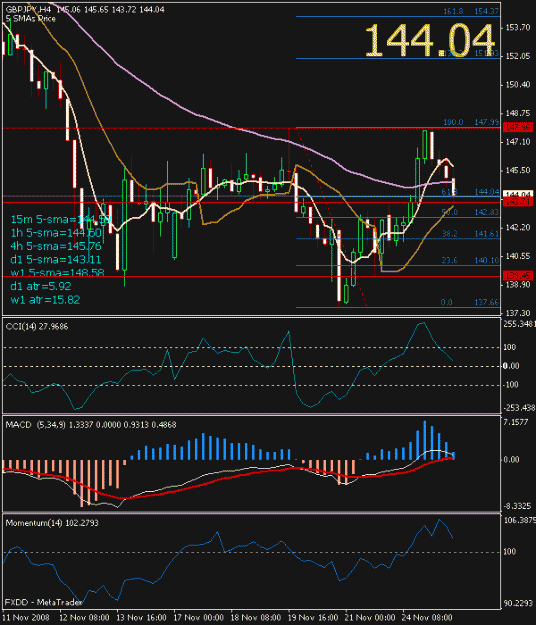The width and height of the screenshot is (536, 625).
Task: Click the '19 Nov 16:00' time axis label
Action: 313,617
